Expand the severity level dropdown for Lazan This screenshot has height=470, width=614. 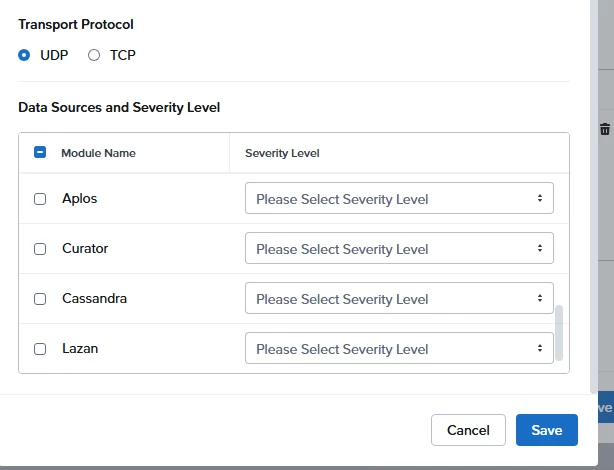tap(399, 348)
